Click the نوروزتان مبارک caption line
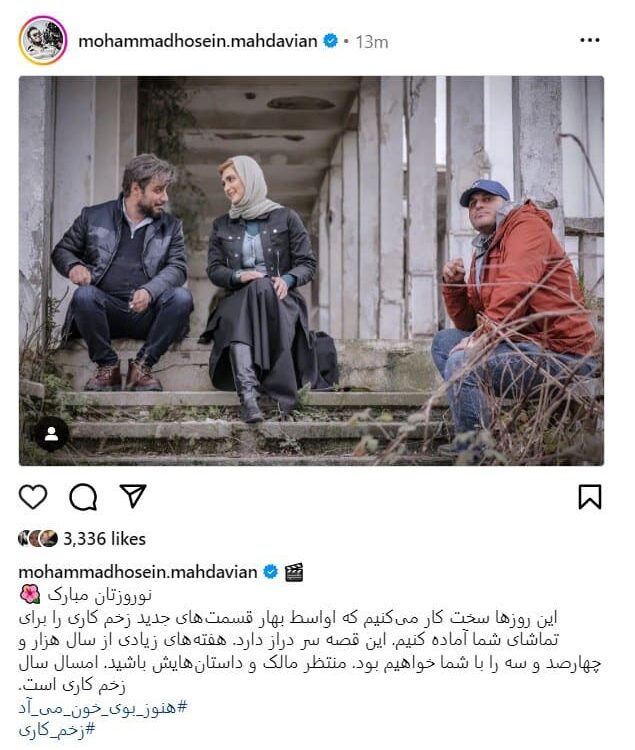Image resolution: width=635 pixels, height=750 pixels. 99,595
